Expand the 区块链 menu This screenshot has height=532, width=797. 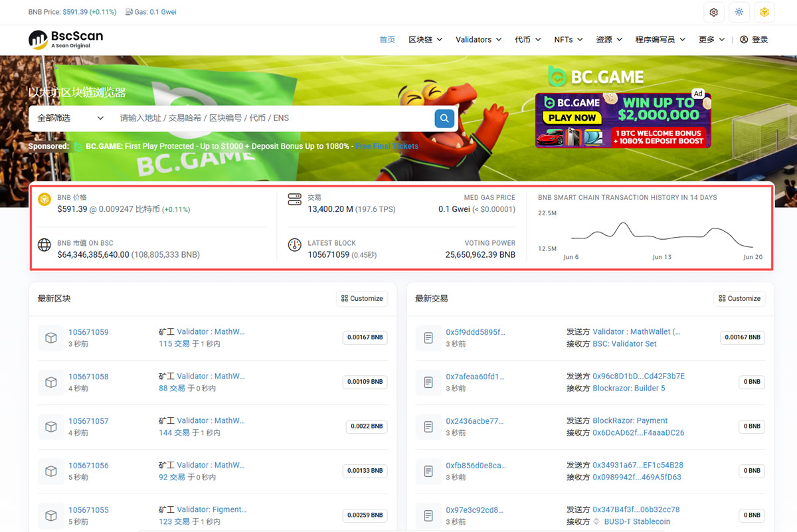[426, 40]
